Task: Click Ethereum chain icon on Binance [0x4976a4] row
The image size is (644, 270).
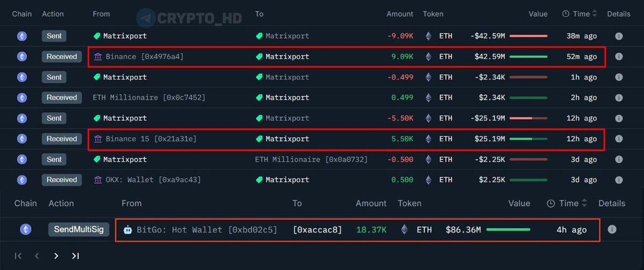Action: [x=22, y=56]
